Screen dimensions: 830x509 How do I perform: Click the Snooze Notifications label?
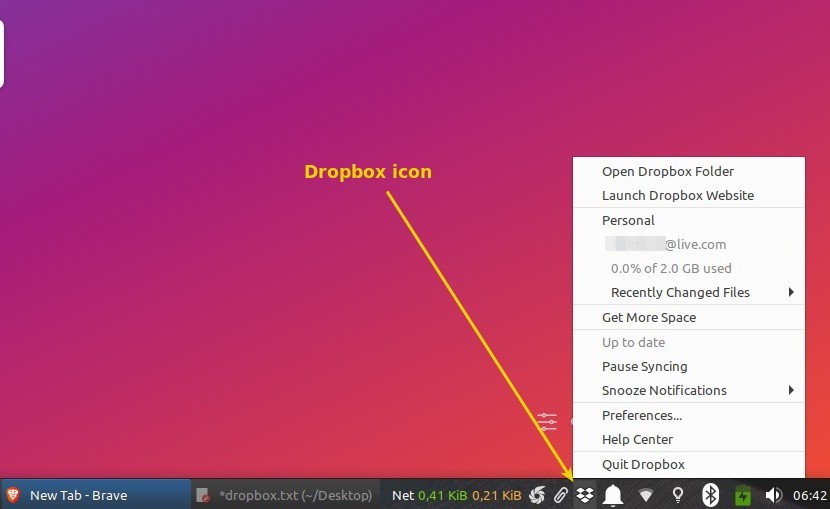(x=664, y=390)
